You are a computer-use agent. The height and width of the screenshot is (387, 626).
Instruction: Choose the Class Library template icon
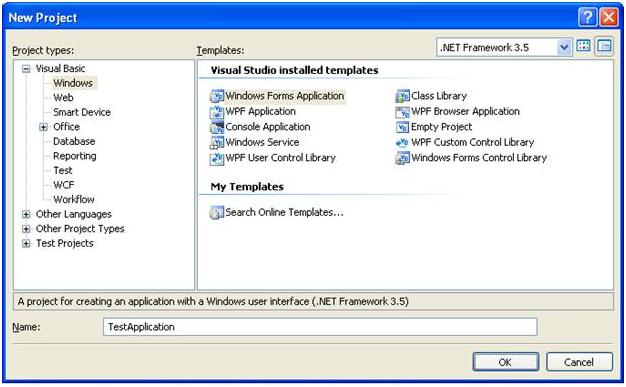coord(402,96)
